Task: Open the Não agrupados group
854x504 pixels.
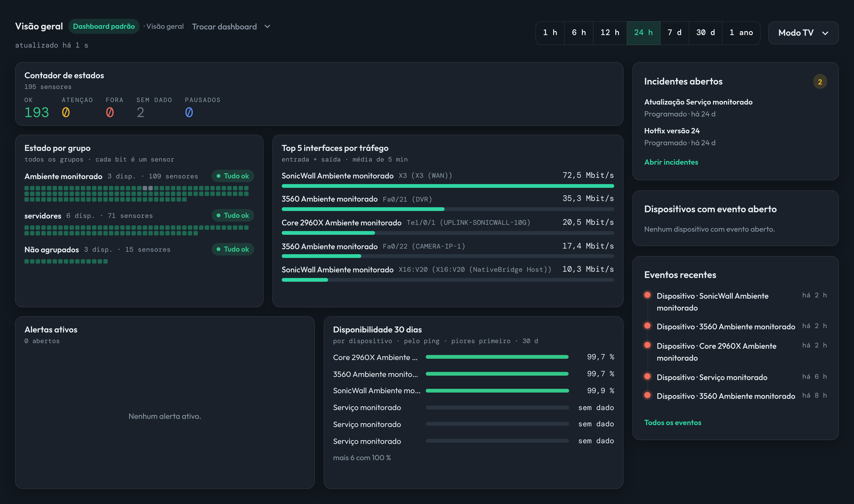Action: pyautogui.click(x=52, y=250)
